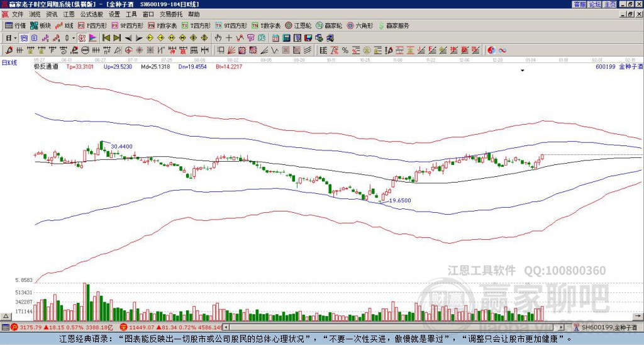Toggle the colorful flag marker button
This screenshot has height=345, width=644.
click(x=93, y=38)
